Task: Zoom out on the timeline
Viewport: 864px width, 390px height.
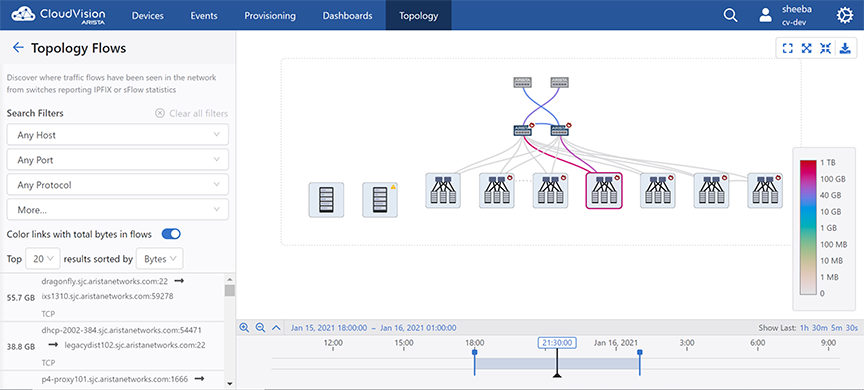Action: tap(261, 327)
